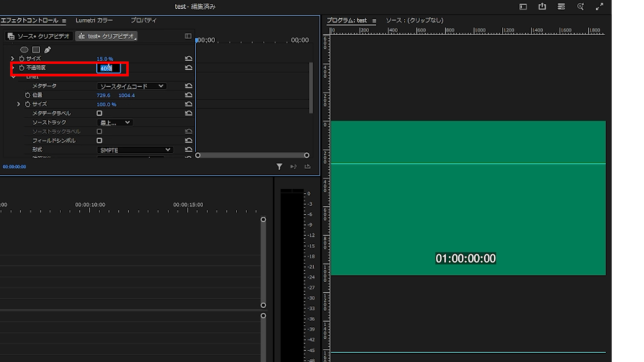Click the 00:00:10:00 mark on timeline ruler
The width and height of the screenshot is (644, 362).
[x=90, y=204]
